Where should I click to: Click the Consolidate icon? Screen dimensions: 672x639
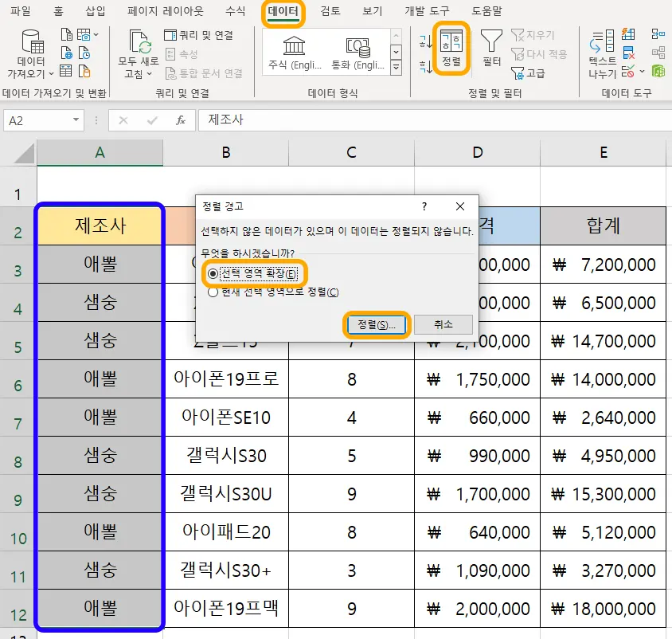click(x=658, y=34)
